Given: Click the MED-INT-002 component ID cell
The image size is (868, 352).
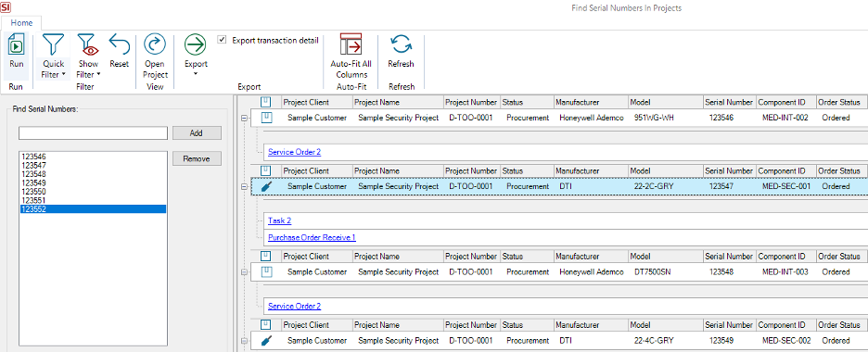Looking at the screenshot, I should point(786,118).
